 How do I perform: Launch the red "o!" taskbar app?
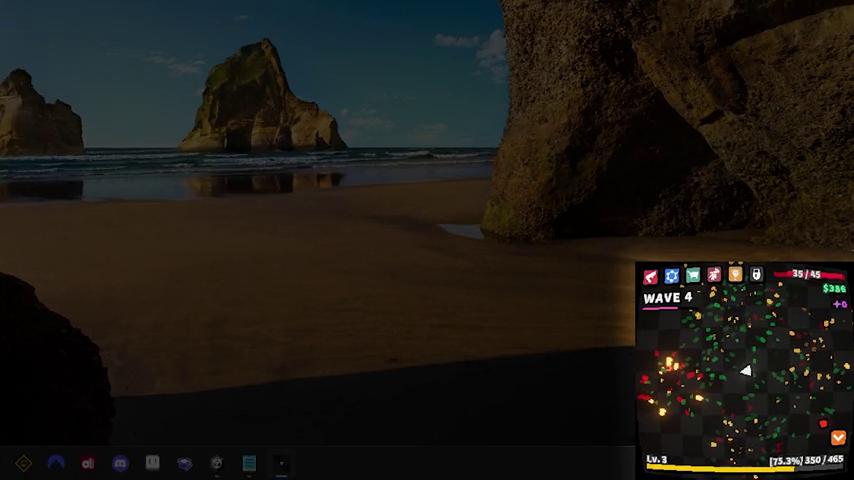coord(88,463)
